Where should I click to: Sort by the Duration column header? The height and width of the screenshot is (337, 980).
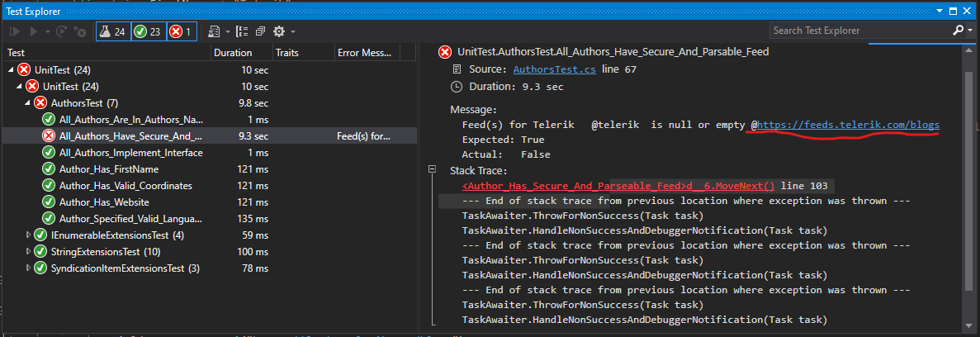(x=242, y=53)
